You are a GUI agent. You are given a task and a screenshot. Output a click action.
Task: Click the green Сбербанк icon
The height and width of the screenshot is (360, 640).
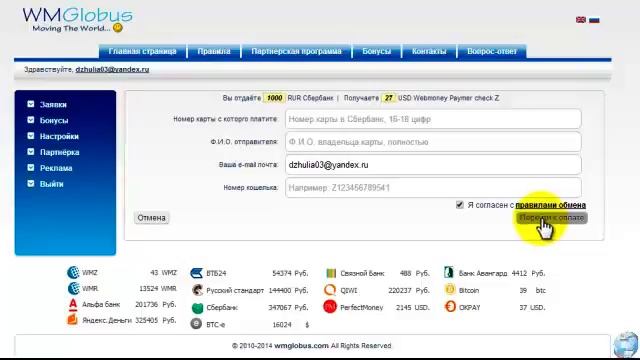click(197, 308)
